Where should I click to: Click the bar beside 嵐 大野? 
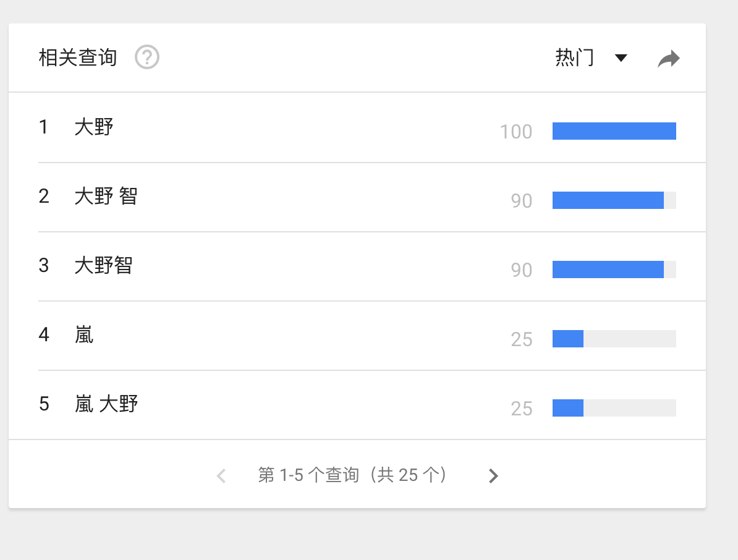pos(568,408)
